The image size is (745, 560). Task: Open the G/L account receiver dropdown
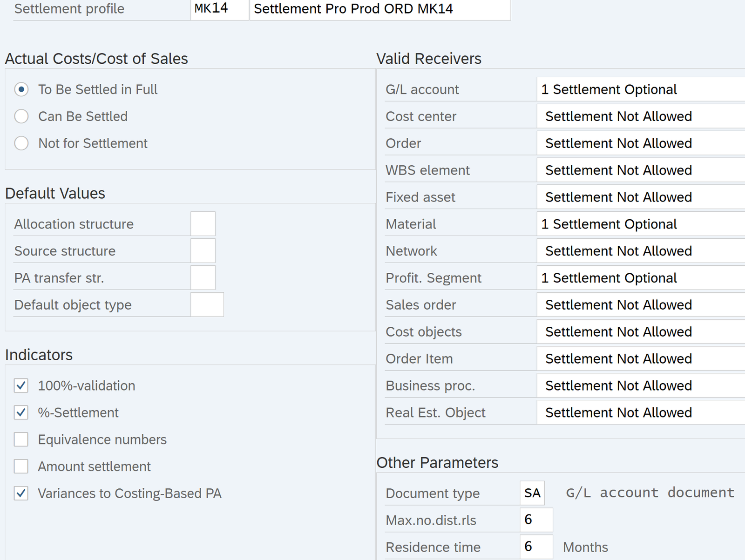[x=640, y=89]
